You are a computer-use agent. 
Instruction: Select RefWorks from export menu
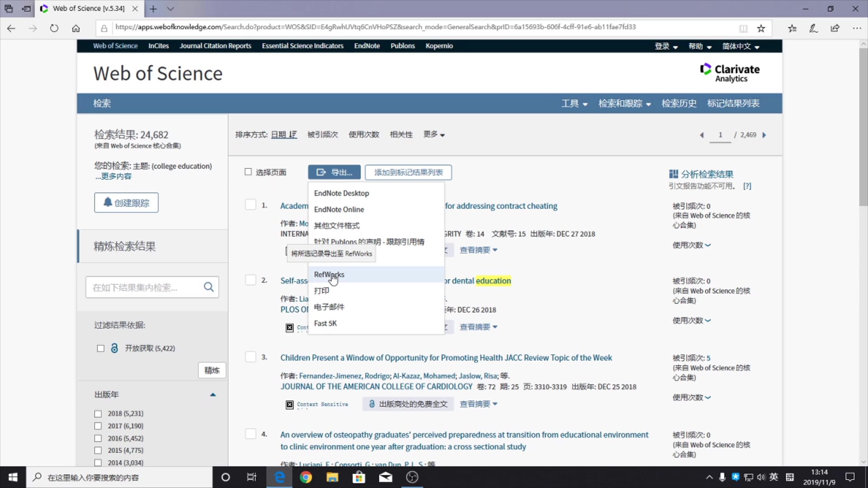pos(329,274)
